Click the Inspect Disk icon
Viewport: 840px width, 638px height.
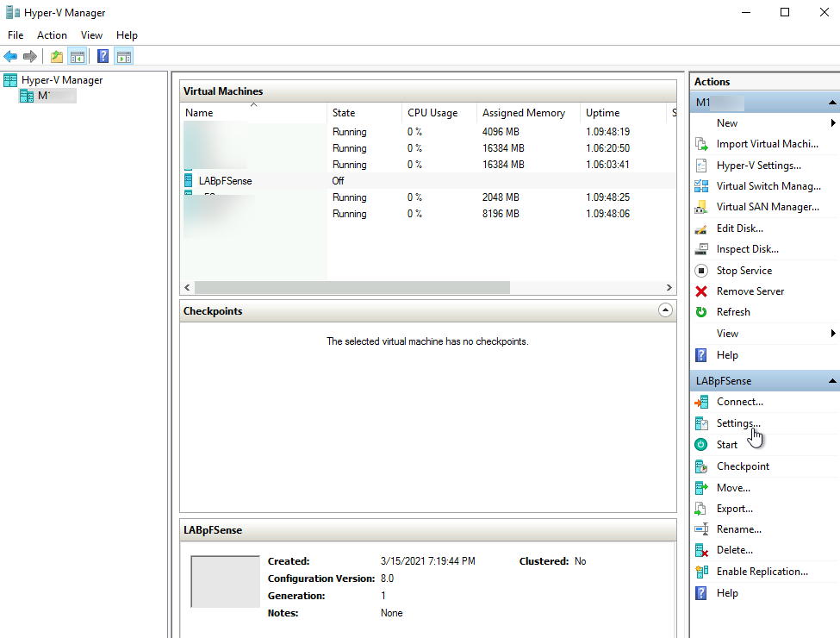pyautogui.click(x=701, y=249)
